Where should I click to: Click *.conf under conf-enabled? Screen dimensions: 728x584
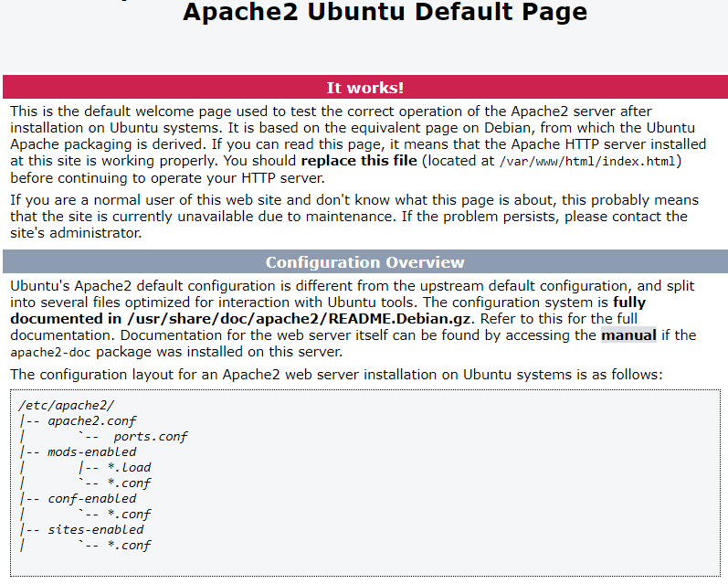coord(129,515)
